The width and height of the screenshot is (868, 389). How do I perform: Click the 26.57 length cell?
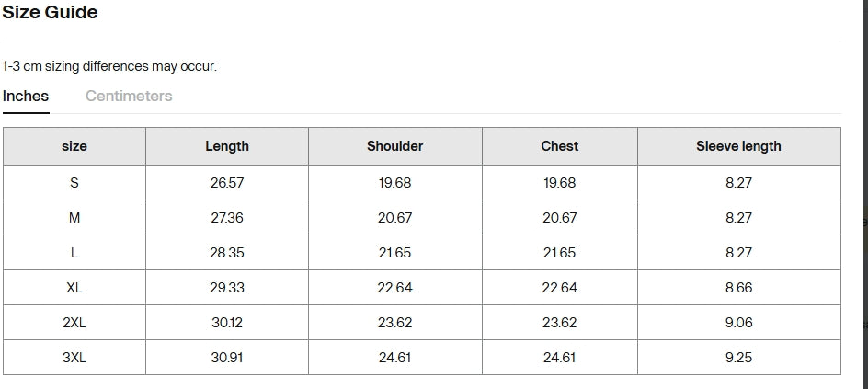pos(227,183)
